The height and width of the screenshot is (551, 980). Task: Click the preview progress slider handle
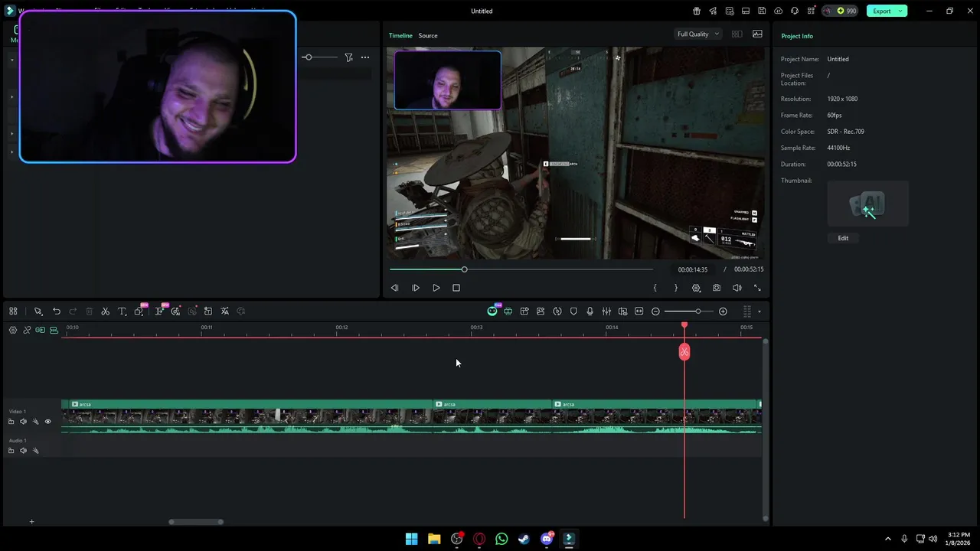tap(464, 269)
